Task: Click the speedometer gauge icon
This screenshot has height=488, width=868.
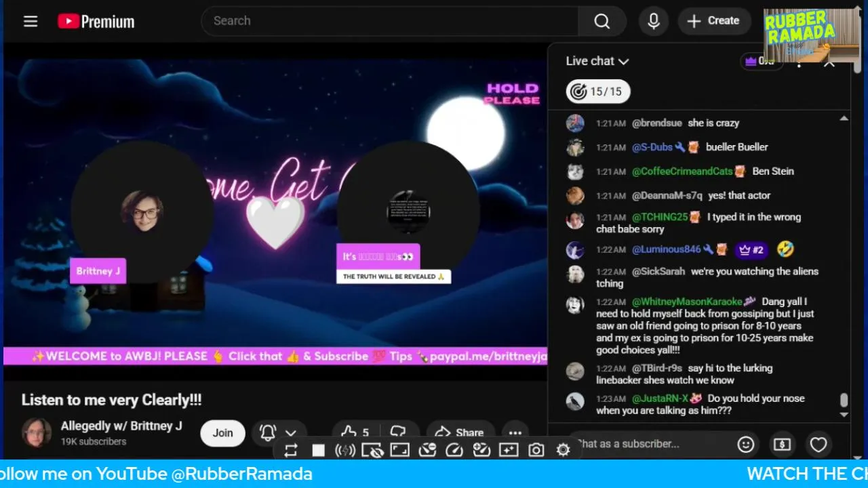Action: pyautogui.click(x=454, y=450)
